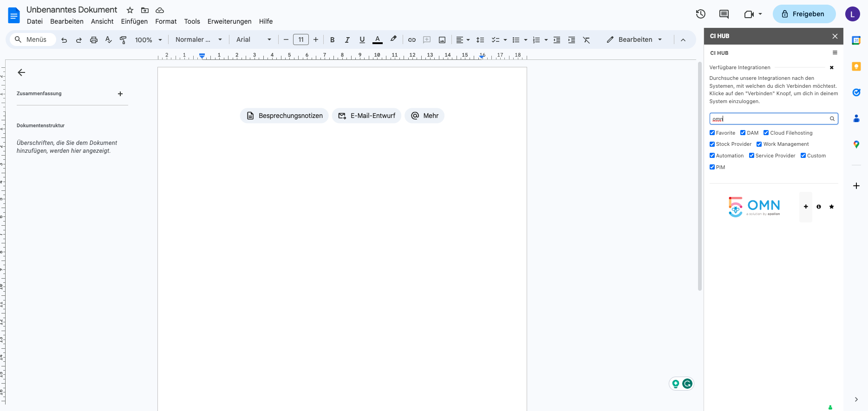Open the Tools menu
Screen dimensions: 868x411
[x=192, y=21]
